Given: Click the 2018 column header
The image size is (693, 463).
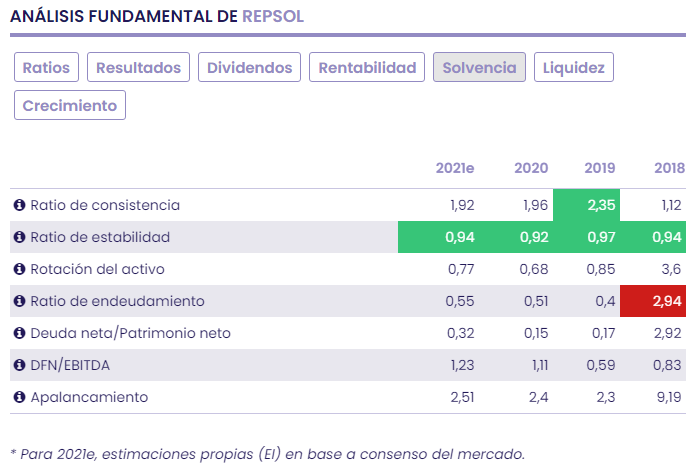Looking at the screenshot, I should (669, 168).
